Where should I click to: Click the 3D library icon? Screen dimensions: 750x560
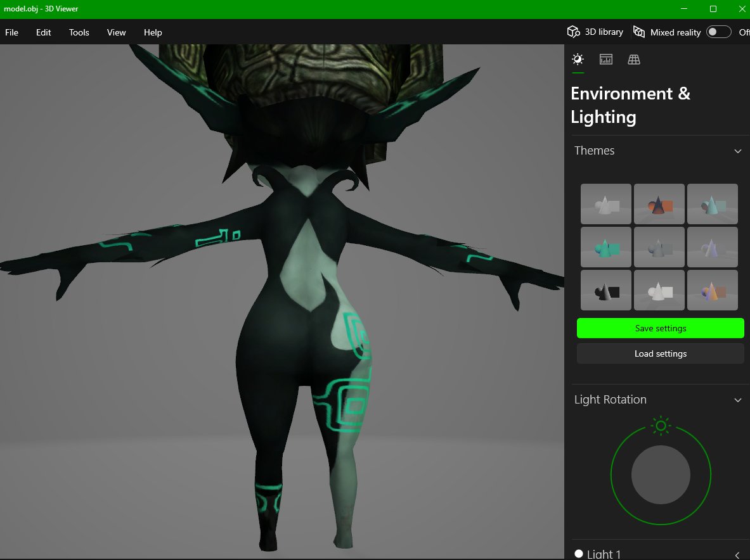pyautogui.click(x=573, y=31)
